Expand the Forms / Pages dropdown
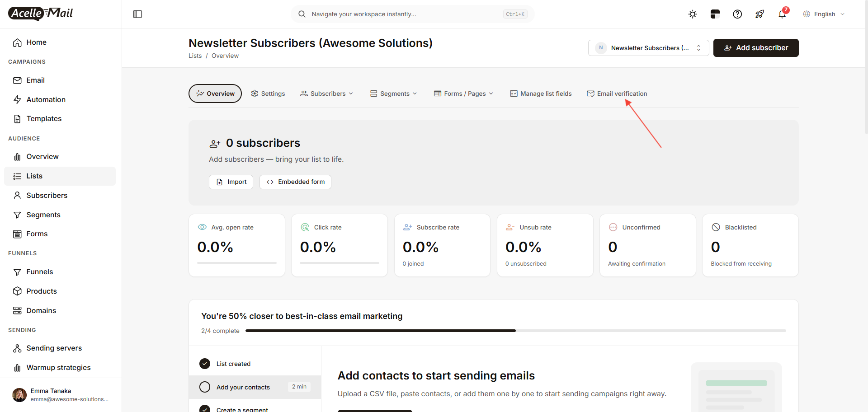 464,94
